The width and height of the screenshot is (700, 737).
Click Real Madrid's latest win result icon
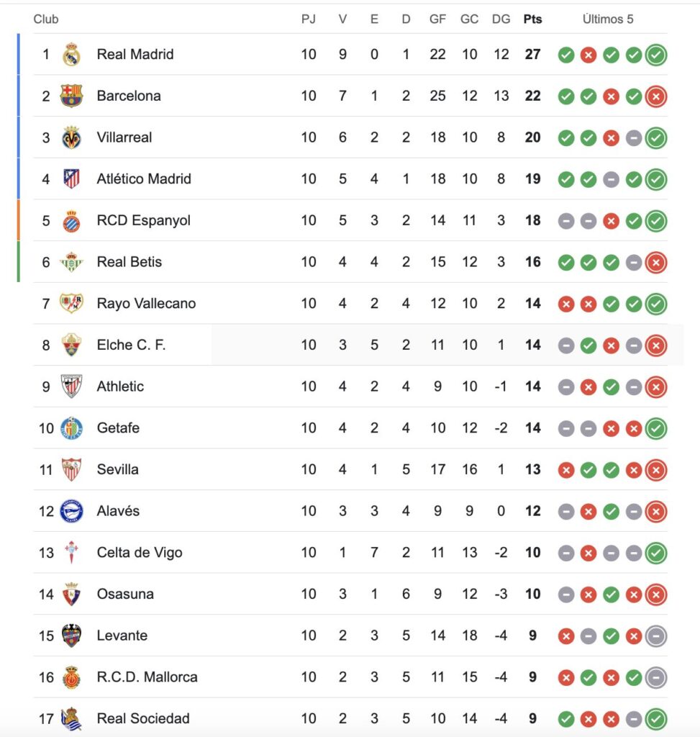655,55
